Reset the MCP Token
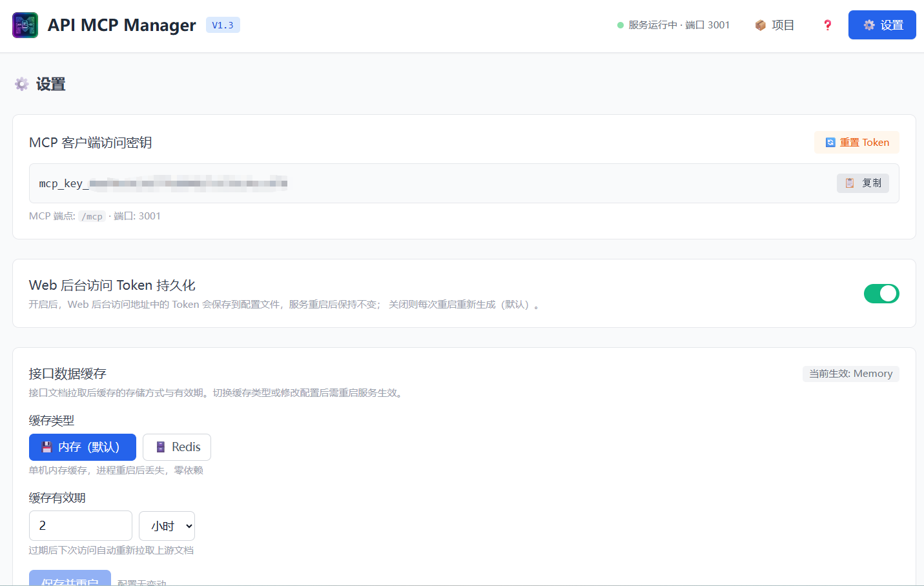Viewport: 924px width, 586px height. click(x=857, y=143)
